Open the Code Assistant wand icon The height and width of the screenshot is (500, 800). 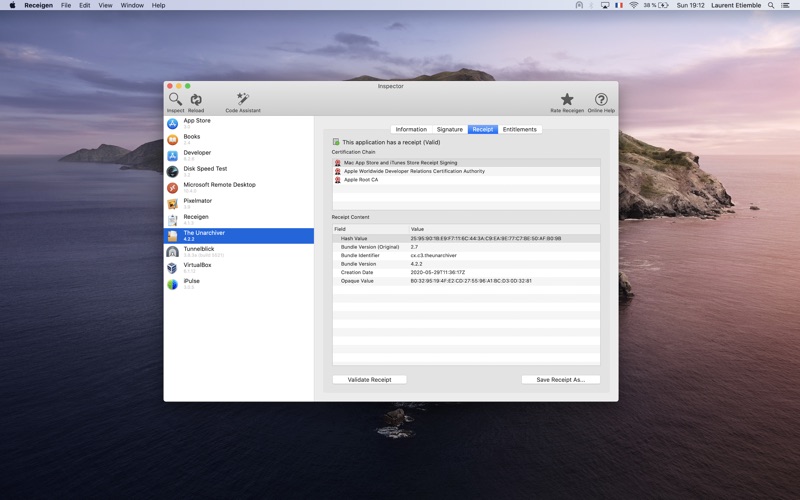point(243,99)
